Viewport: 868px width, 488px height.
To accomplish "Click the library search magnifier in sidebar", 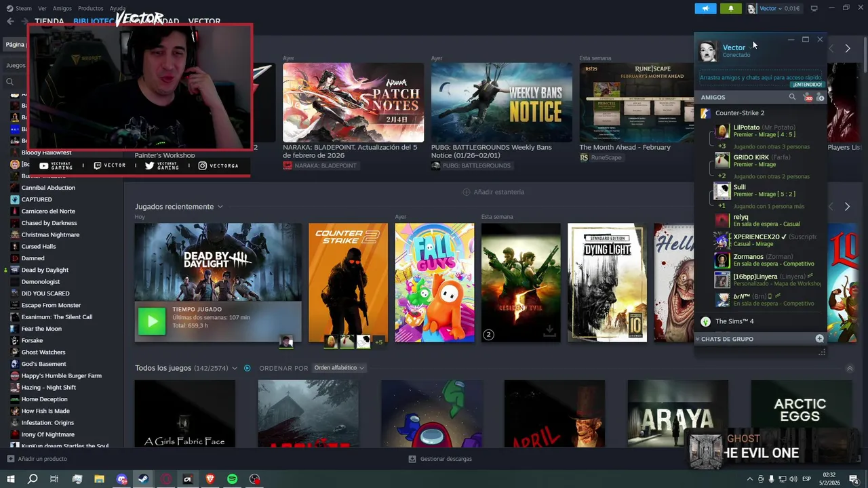I will pos(9,82).
